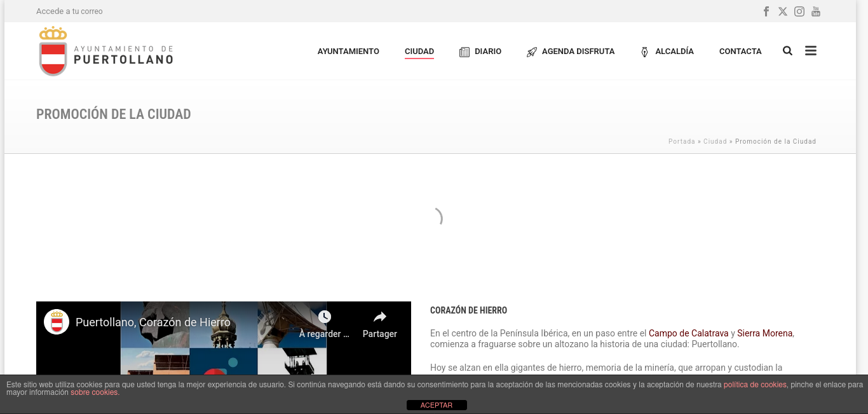Click the video's Partager share arrow
Screen dimensions: 868x414
tap(380, 317)
